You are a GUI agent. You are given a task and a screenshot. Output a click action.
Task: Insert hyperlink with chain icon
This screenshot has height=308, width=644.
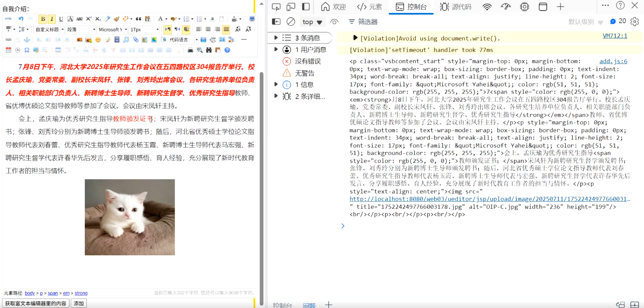tap(8, 40)
